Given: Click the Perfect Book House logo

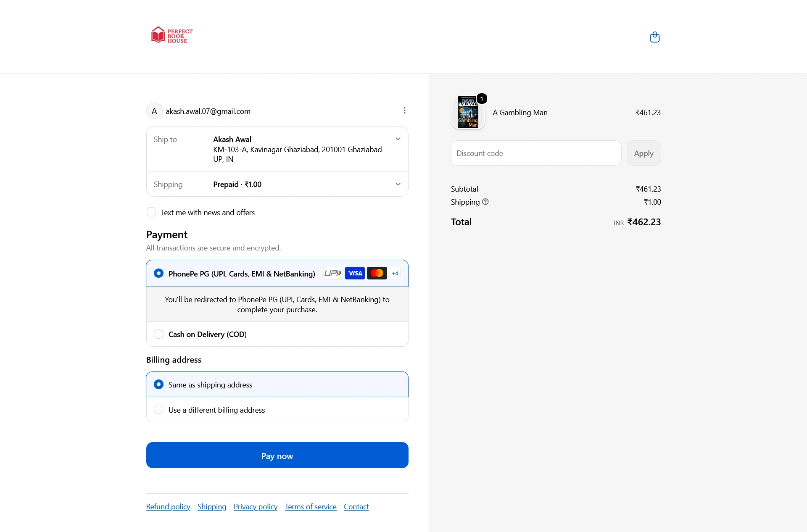Looking at the screenshot, I should pos(172,35).
